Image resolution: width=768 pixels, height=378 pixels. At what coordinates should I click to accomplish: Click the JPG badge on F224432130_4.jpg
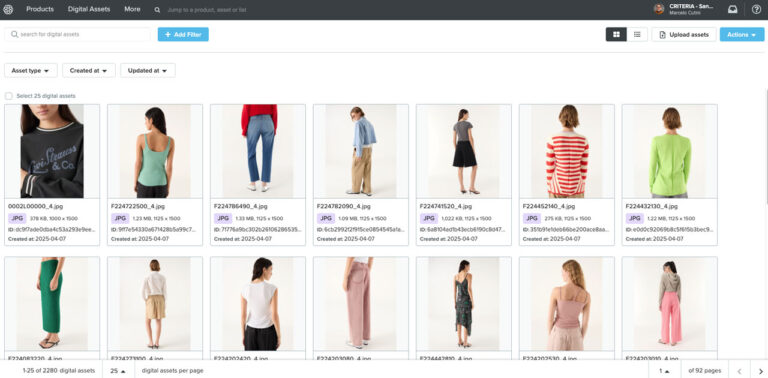pyautogui.click(x=634, y=218)
